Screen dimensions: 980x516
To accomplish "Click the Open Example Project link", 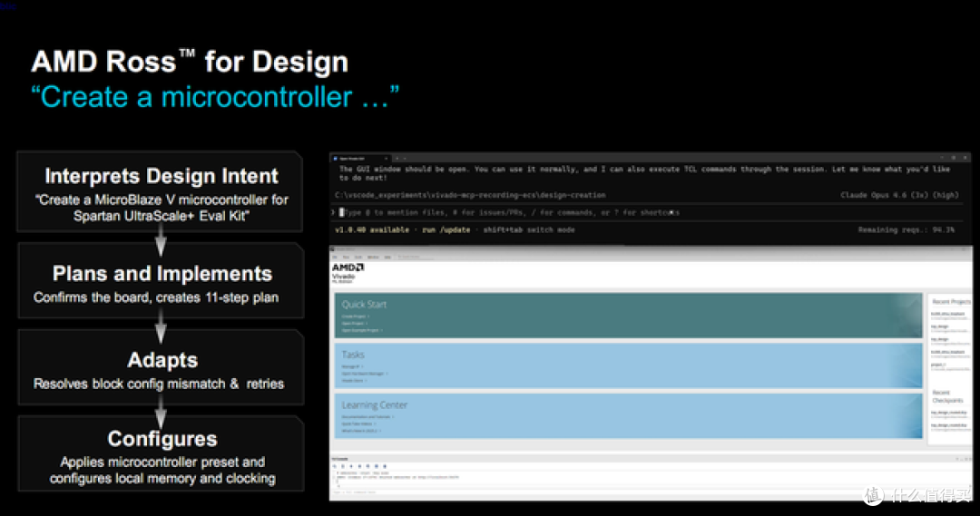I will click(x=362, y=330).
